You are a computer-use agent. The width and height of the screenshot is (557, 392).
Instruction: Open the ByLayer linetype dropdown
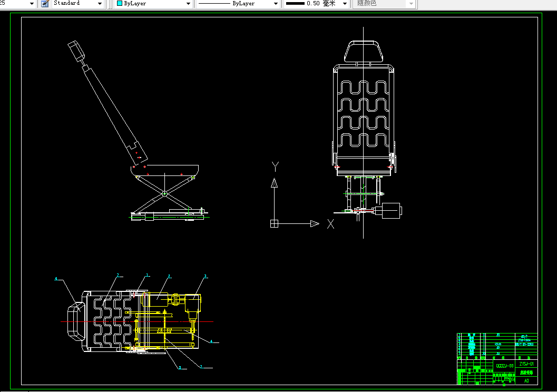click(275, 4)
